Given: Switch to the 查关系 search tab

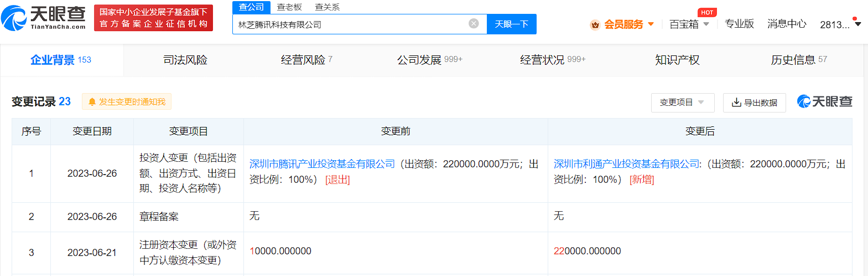Looking at the screenshot, I should [x=328, y=7].
